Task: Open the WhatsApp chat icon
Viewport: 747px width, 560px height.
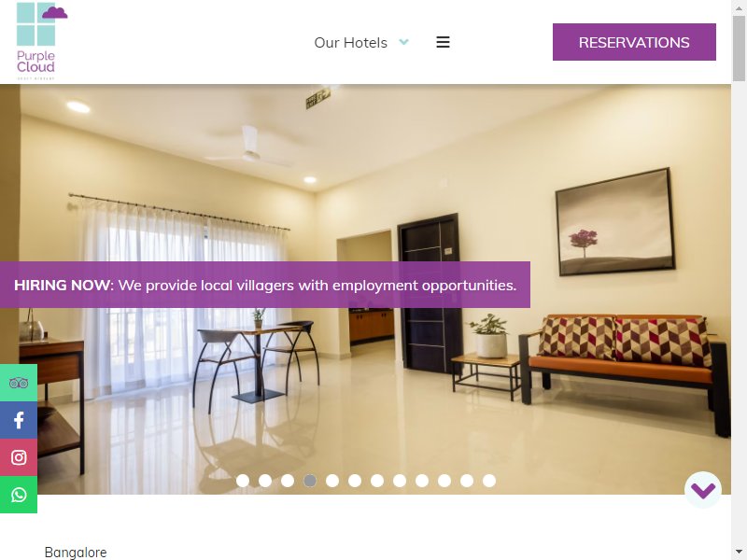Action: pos(19,495)
